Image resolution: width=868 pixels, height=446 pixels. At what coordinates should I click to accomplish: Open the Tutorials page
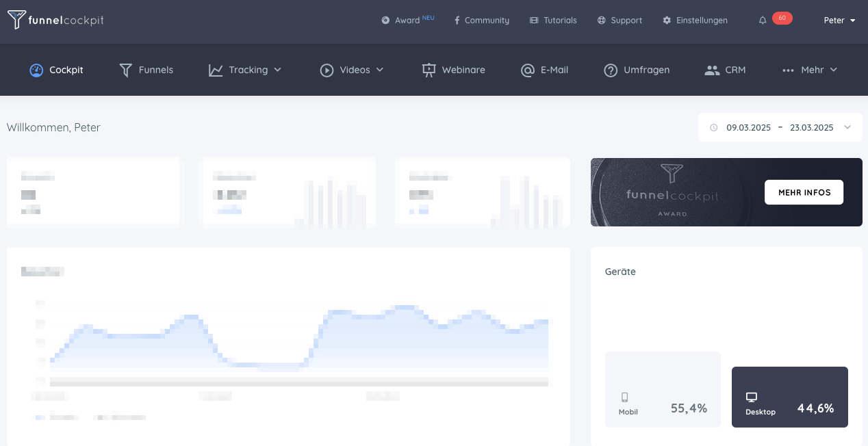click(x=553, y=21)
